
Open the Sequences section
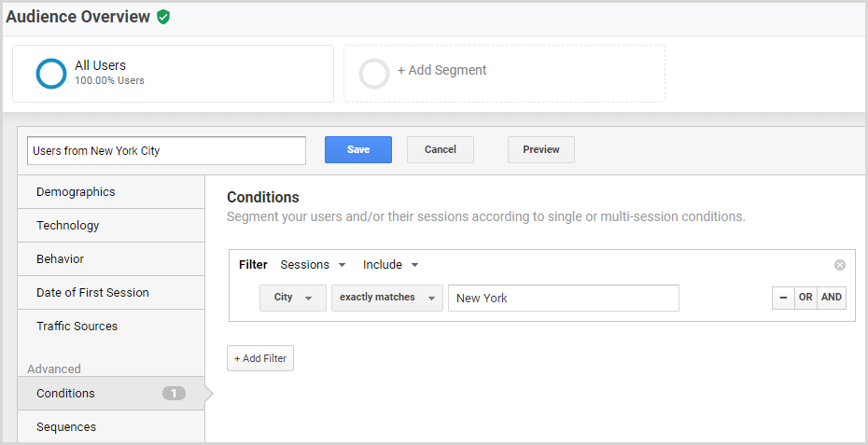(111, 426)
